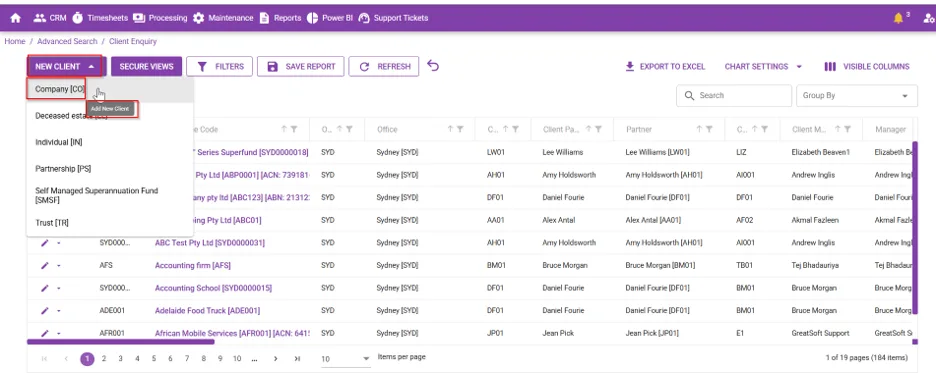Expand row actions for Accounting firm

58,266
